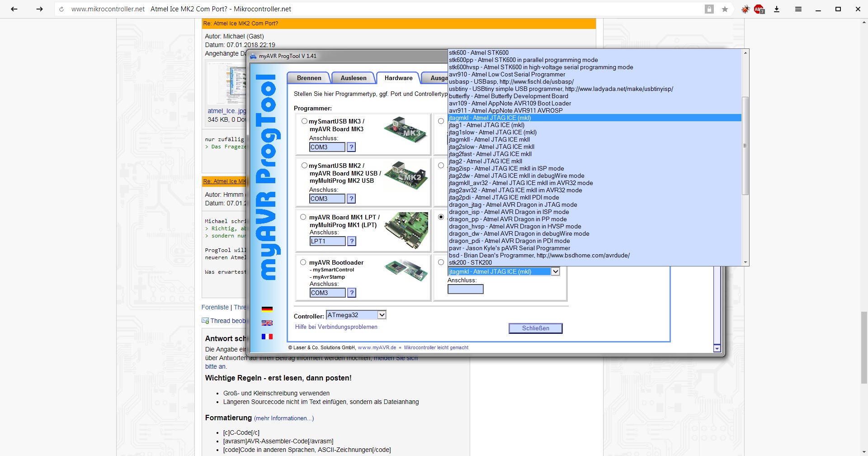Viewport: 868px width, 456px height.
Task: Click help '?' next to LPT1 field
Action: [x=351, y=241]
